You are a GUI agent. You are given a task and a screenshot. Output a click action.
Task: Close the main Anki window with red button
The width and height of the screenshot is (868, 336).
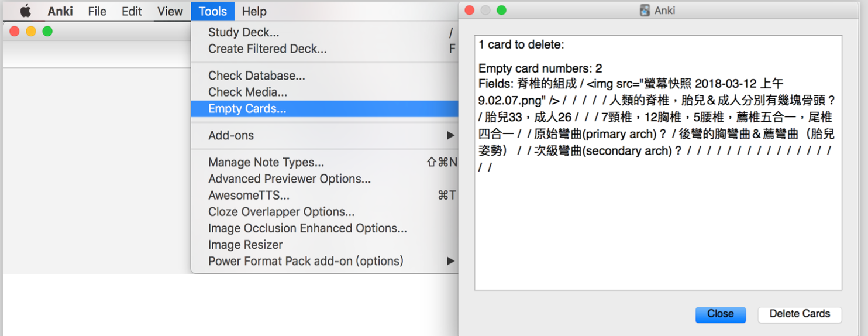(x=15, y=32)
